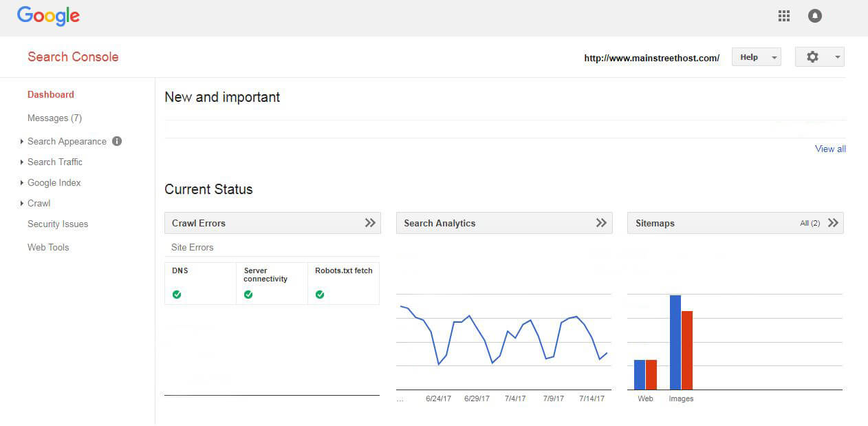Open Sitemaps double-arrow icon
The image size is (868, 426).
(833, 223)
